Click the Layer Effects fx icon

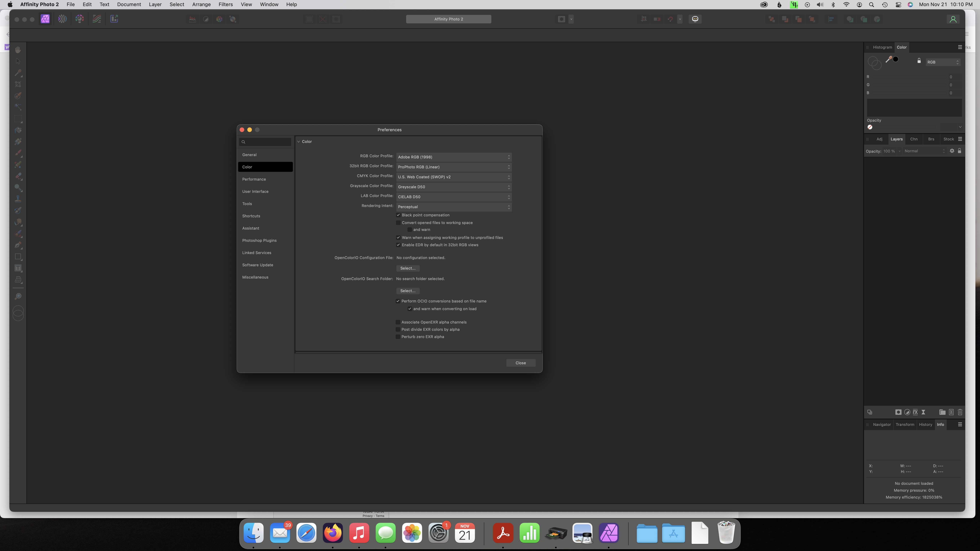[x=915, y=412]
